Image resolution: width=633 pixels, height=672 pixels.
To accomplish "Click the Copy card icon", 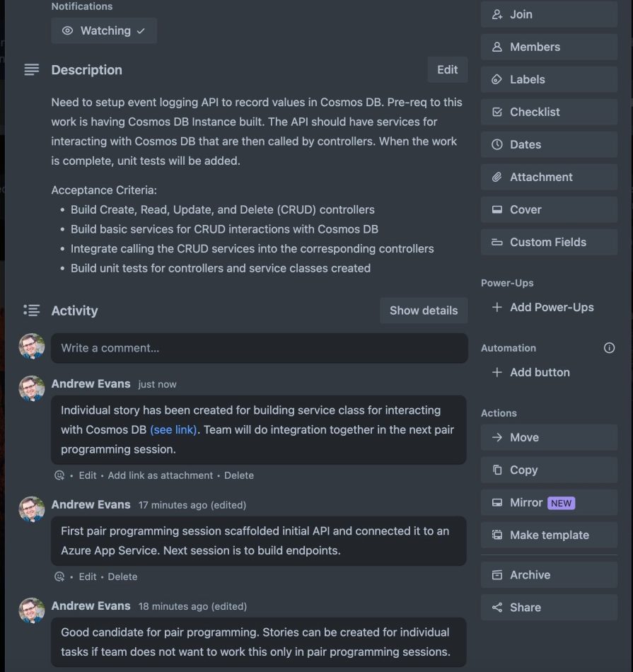I will 497,470.
